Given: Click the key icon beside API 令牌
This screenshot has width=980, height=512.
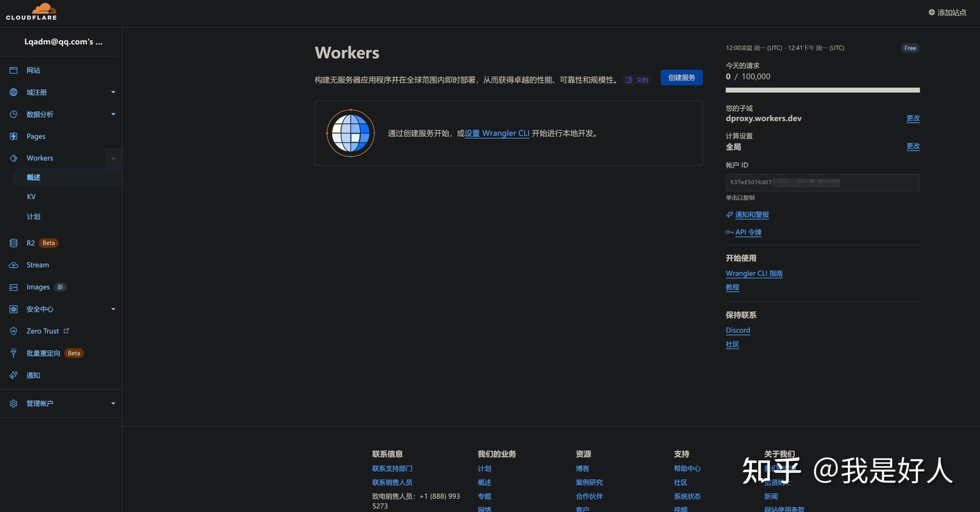Looking at the screenshot, I should coord(730,232).
